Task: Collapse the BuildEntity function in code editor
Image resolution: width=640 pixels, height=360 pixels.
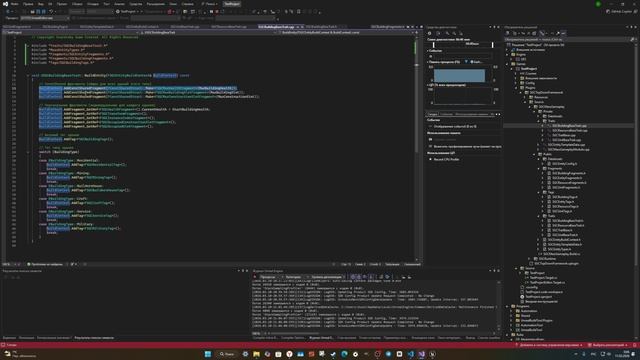Action: coord(28,76)
